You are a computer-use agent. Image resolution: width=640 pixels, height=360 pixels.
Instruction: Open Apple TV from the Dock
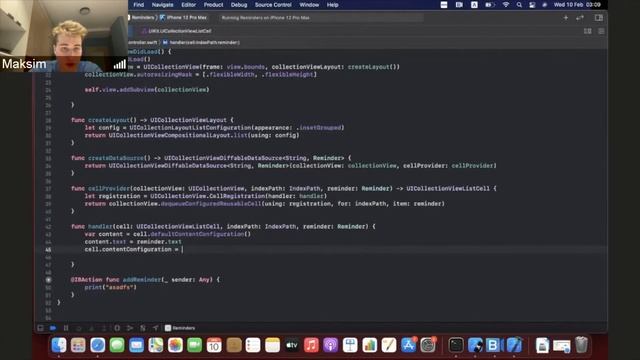pos(292,345)
